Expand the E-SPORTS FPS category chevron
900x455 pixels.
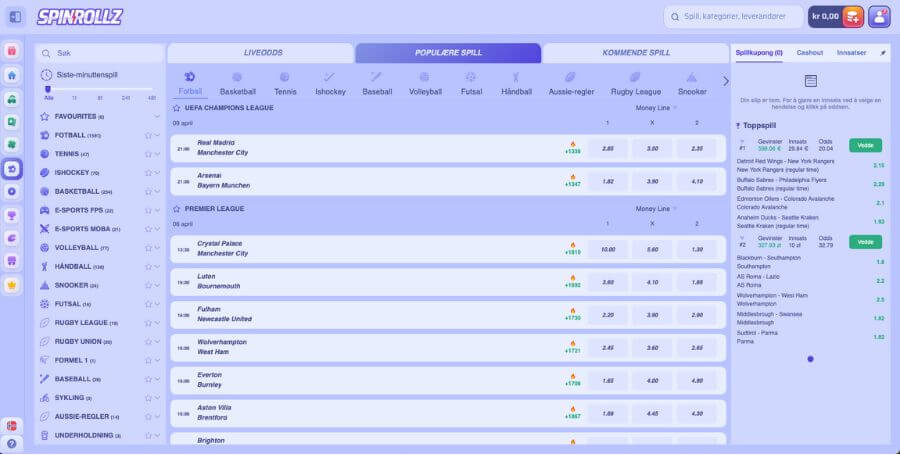click(157, 211)
